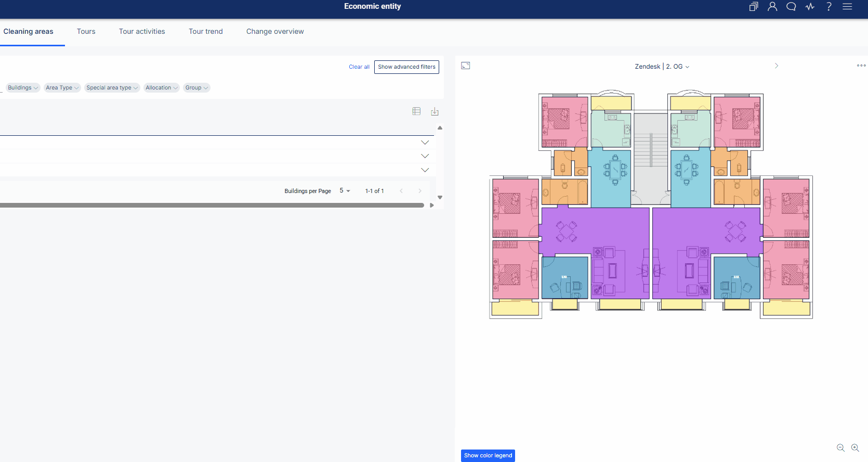This screenshot has width=868, height=462.
Task: Open the Change overview tab
Action: 275,32
